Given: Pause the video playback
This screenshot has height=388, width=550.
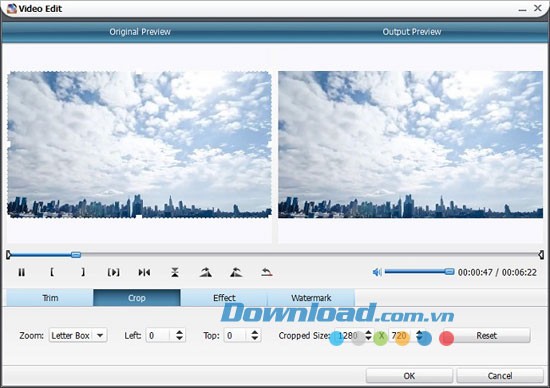Looking at the screenshot, I should pyautogui.click(x=21, y=272).
